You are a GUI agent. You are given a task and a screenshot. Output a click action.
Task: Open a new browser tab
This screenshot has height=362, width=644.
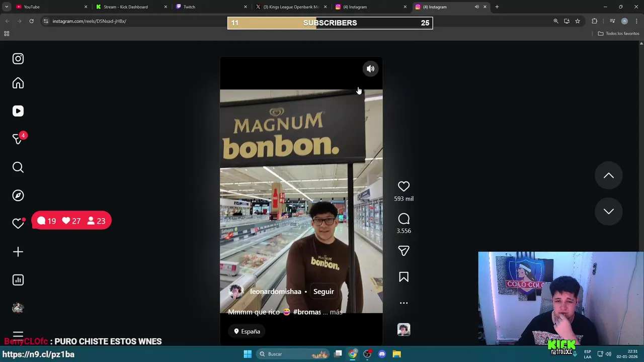point(497,7)
